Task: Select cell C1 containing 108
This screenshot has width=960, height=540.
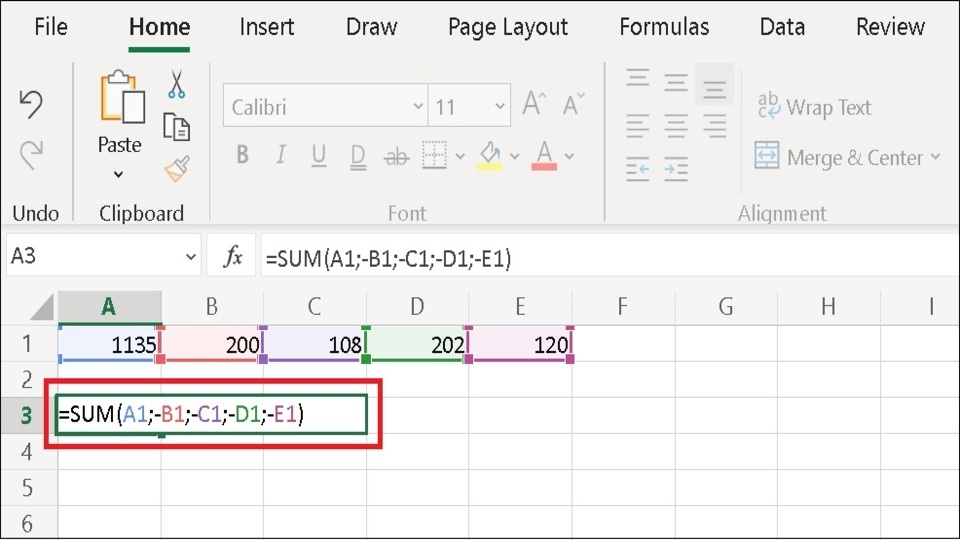Action: (315, 343)
